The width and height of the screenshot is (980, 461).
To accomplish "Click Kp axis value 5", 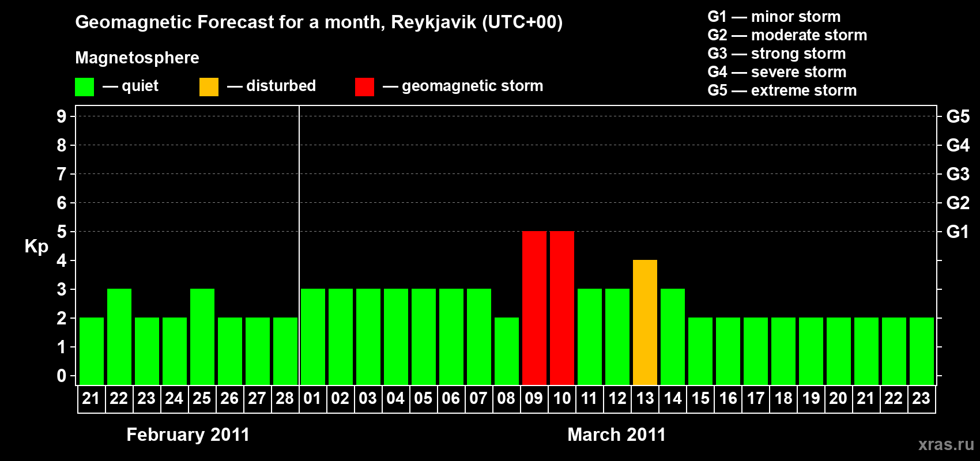I will 62,232.
